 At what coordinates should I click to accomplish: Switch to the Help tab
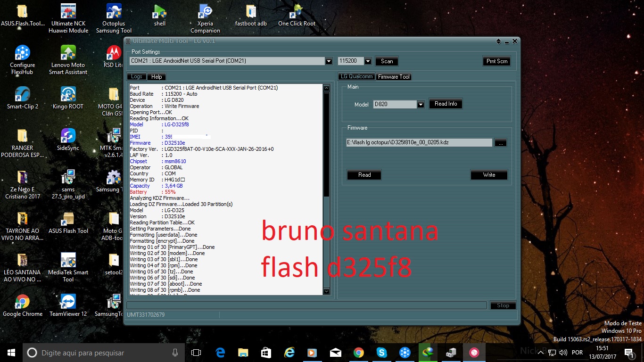click(157, 76)
